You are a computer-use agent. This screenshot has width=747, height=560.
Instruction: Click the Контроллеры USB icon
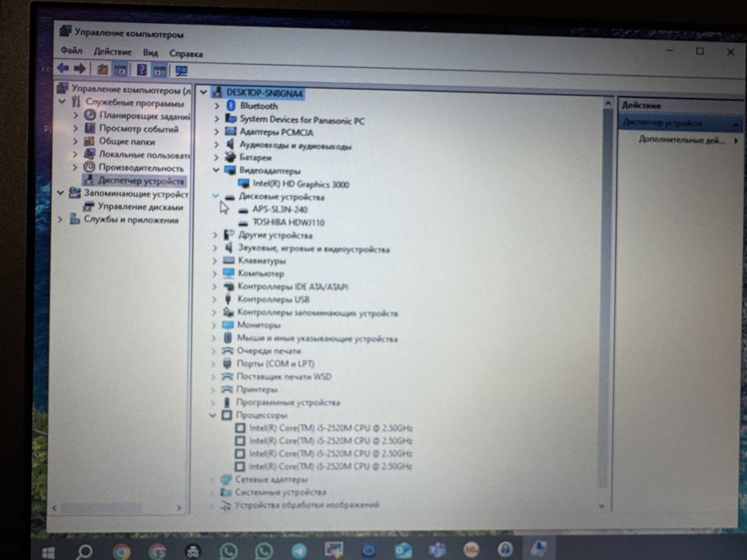point(229,299)
